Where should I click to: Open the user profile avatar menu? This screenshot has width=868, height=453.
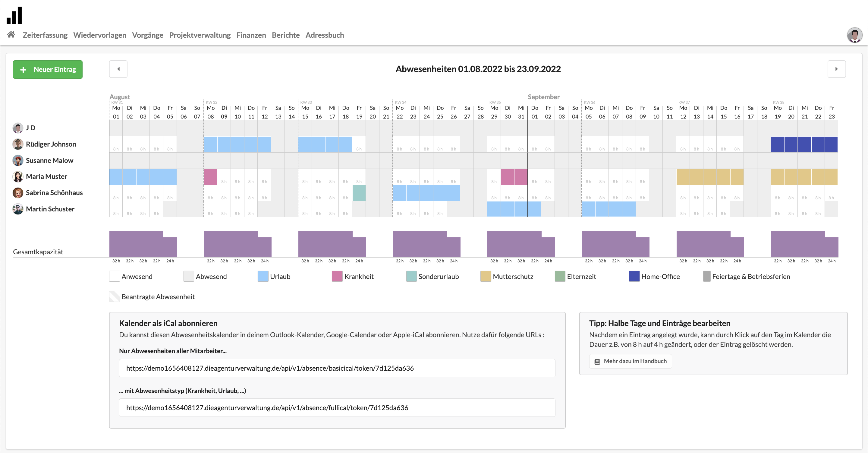click(854, 35)
